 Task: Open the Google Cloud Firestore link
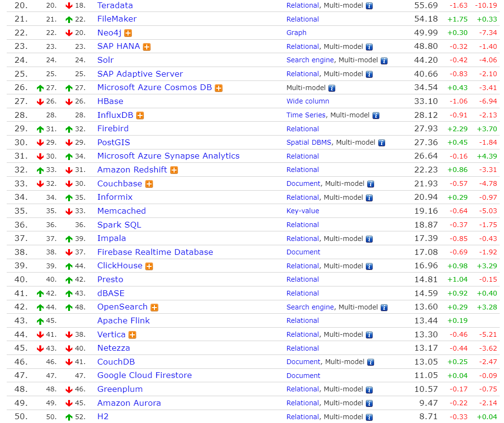144,376
